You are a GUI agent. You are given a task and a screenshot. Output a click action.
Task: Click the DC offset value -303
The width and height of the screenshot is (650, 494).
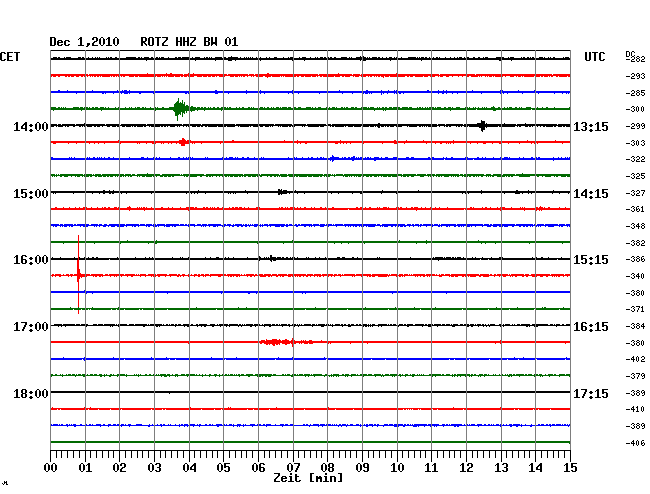(x=635, y=143)
